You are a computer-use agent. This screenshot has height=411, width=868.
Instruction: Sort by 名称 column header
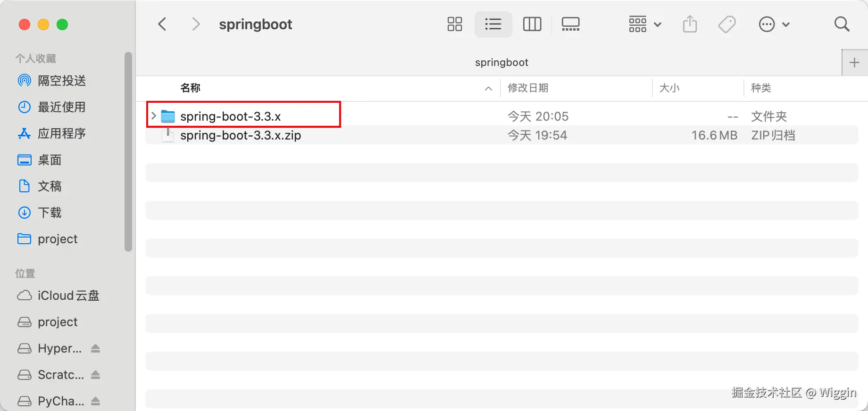pyautogui.click(x=190, y=88)
